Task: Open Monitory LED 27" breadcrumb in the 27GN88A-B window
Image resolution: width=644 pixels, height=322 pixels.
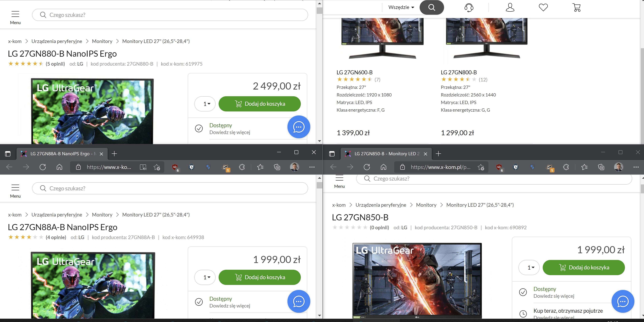Action: [x=156, y=215]
